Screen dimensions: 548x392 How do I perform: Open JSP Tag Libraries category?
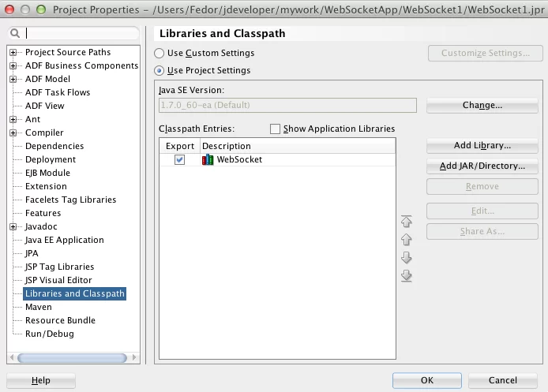[59, 267]
